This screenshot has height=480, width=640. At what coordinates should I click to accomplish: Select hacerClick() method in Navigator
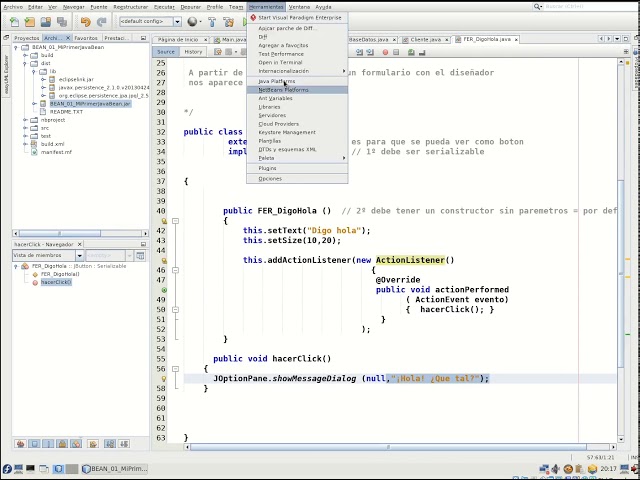[x=56, y=282]
